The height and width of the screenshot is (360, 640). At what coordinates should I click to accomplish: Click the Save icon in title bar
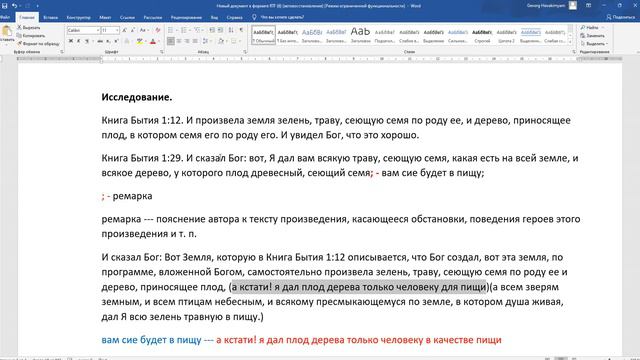coord(4,6)
